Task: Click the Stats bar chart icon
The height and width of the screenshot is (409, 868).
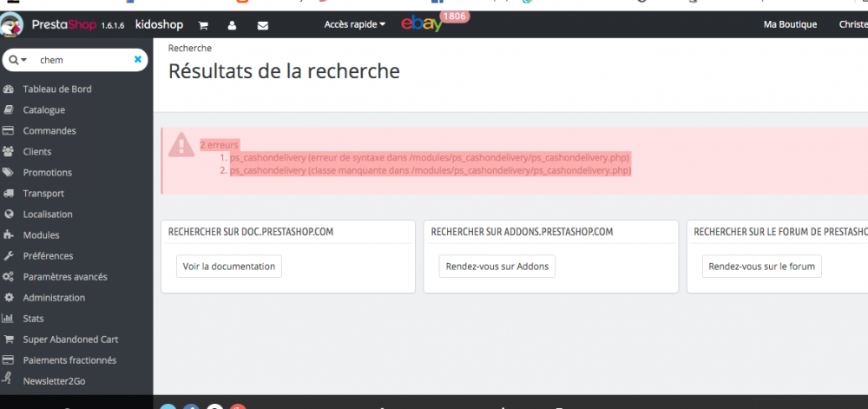Action: [x=8, y=318]
